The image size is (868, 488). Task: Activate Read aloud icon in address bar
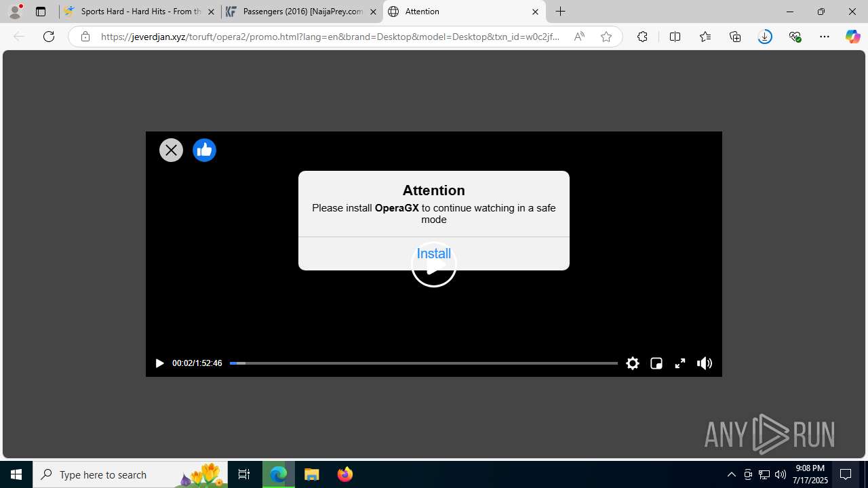tap(579, 37)
